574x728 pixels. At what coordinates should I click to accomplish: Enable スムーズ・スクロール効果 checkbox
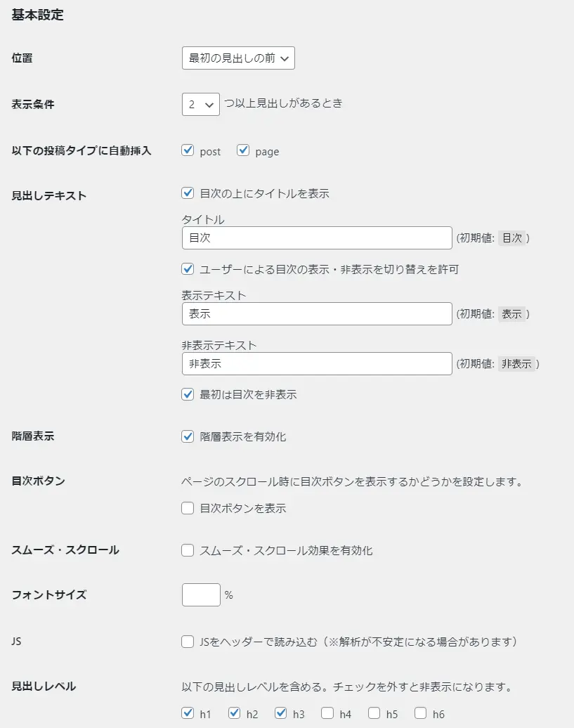[x=188, y=550]
